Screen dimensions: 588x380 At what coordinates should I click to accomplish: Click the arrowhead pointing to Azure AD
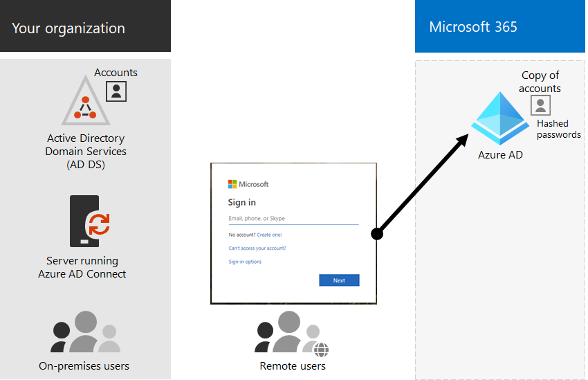point(465,140)
